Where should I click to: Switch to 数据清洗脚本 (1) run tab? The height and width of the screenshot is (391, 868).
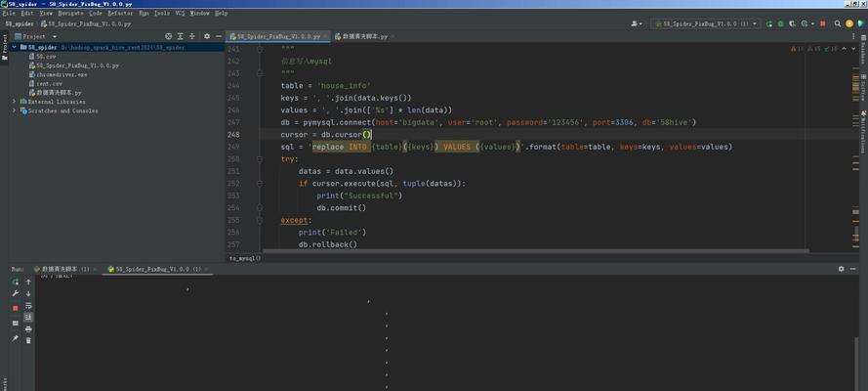tap(64, 269)
